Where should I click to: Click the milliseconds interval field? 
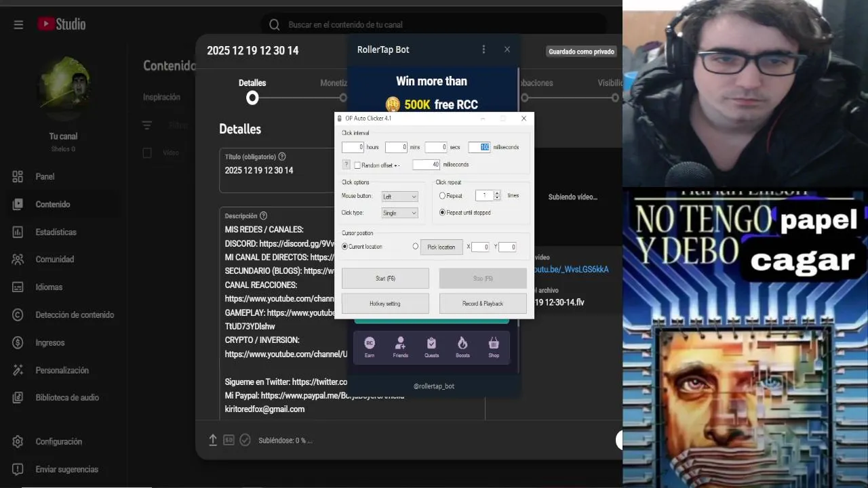click(x=479, y=147)
